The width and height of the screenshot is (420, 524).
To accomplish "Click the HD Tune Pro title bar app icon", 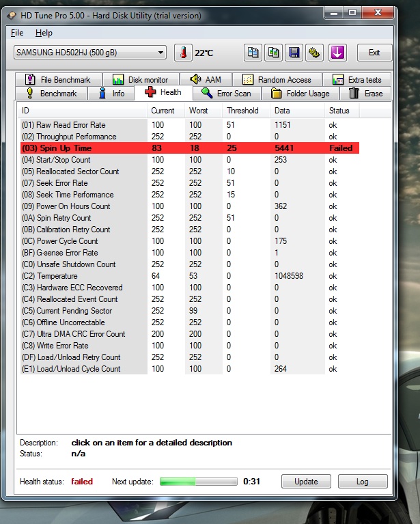I will pos(12,16).
